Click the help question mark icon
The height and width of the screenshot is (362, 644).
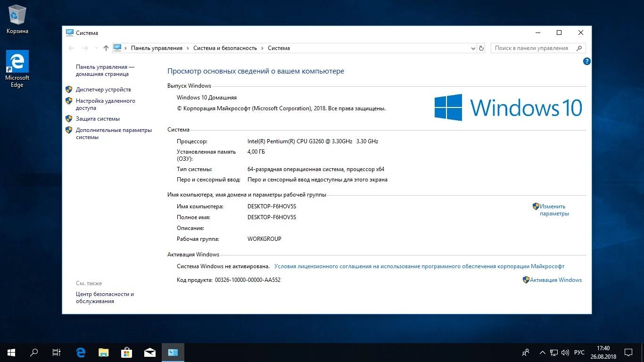click(586, 61)
